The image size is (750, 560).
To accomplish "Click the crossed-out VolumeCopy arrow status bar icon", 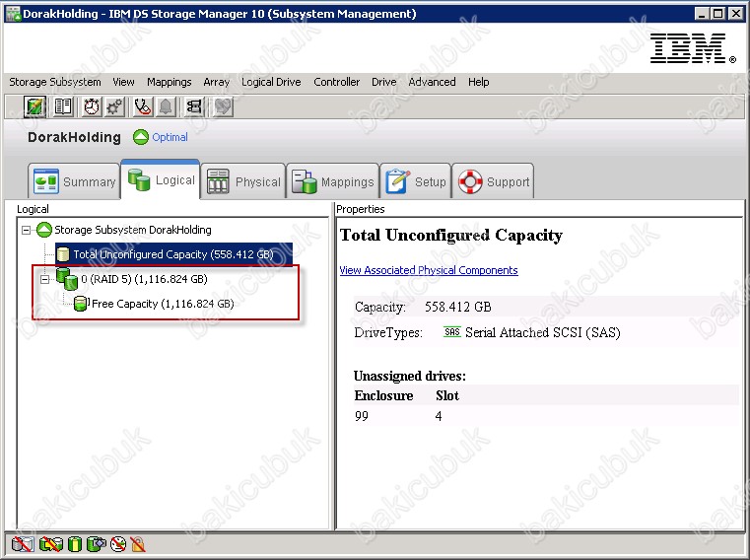I will (50, 544).
